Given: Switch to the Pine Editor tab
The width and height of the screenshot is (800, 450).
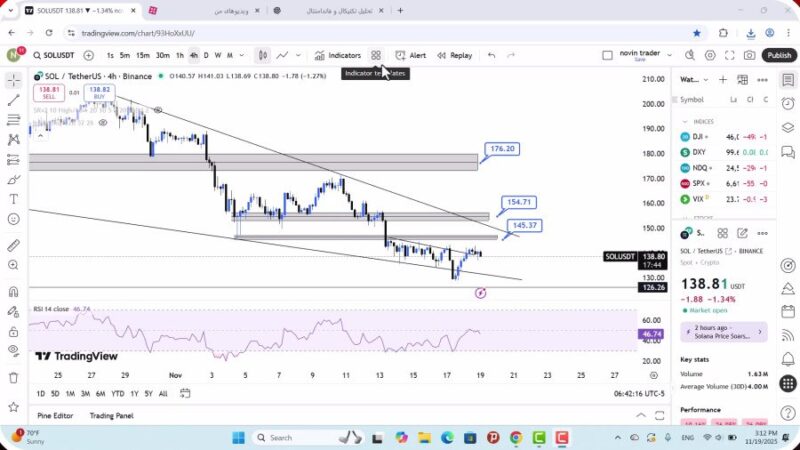Looking at the screenshot, I should point(56,415).
